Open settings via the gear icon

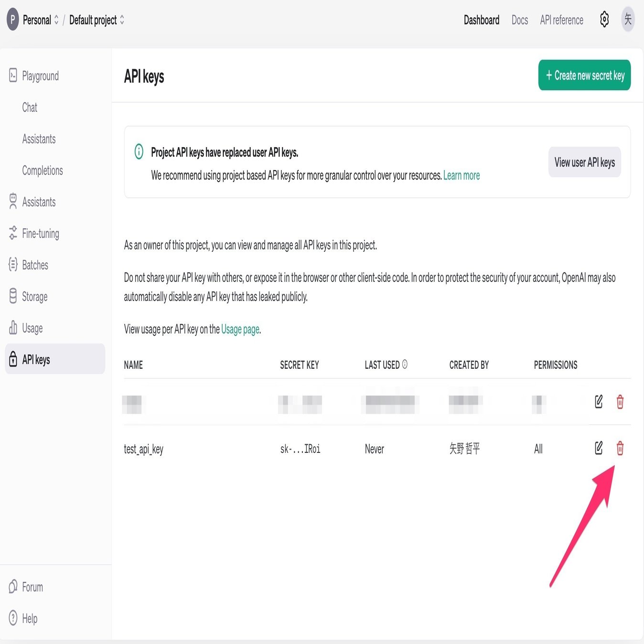(x=604, y=20)
